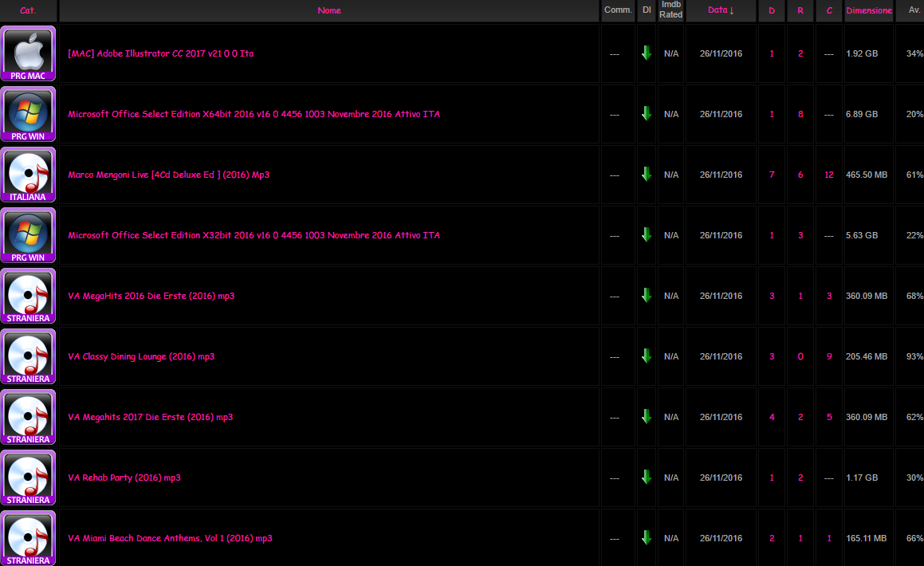Image resolution: width=924 pixels, height=566 pixels.
Task: Download VA MegaHits 2016 via green arrow
Action: point(647,296)
